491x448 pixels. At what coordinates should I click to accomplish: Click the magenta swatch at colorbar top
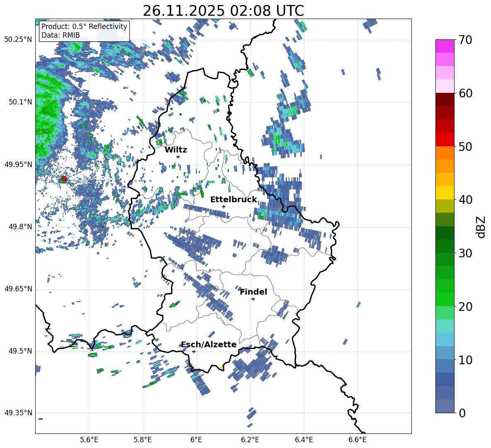coord(445,46)
